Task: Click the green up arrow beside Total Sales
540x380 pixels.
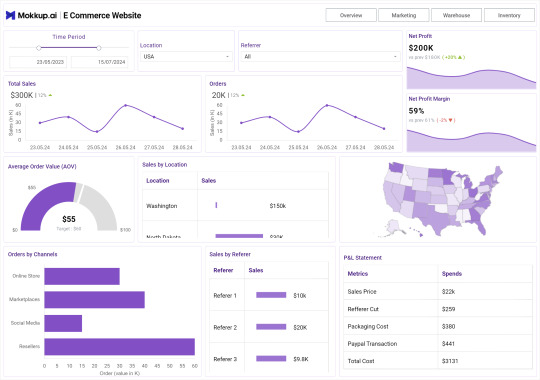Action: (x=50, y=95)
